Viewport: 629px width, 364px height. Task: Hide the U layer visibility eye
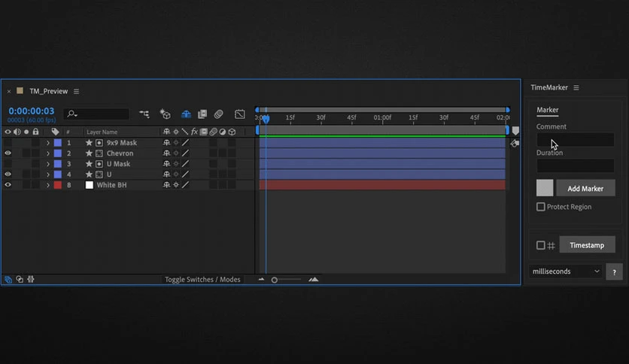pos(8,174)
